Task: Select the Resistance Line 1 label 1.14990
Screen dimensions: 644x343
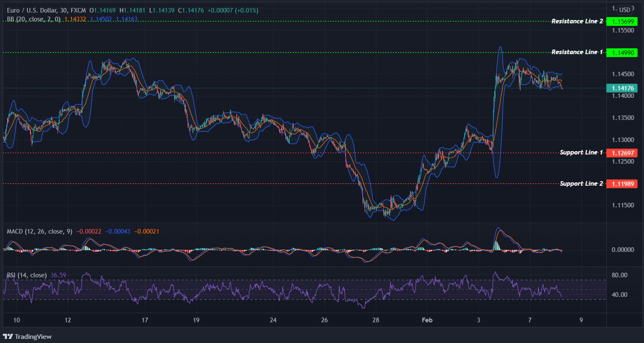Action: 622,53
